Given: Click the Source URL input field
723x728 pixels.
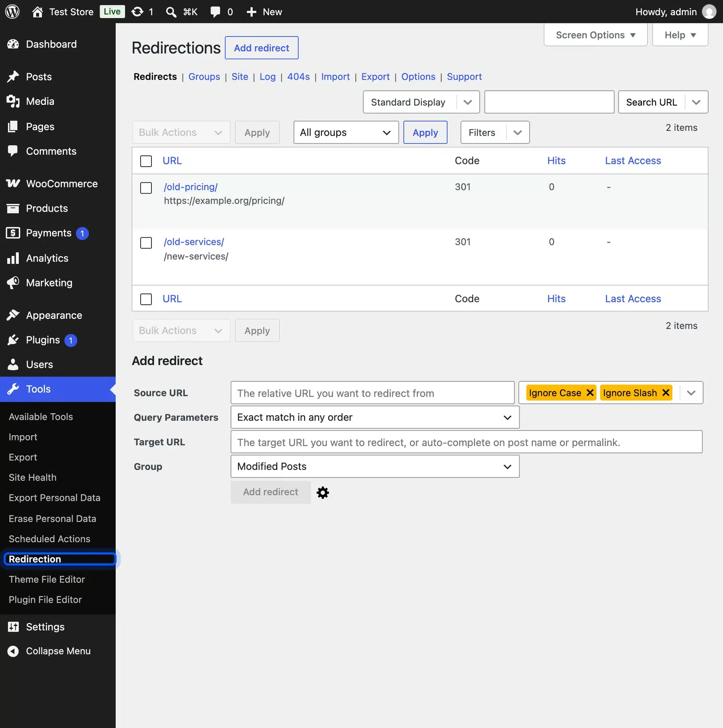Looking at the screenshot, I should click(x=372, y=393).
